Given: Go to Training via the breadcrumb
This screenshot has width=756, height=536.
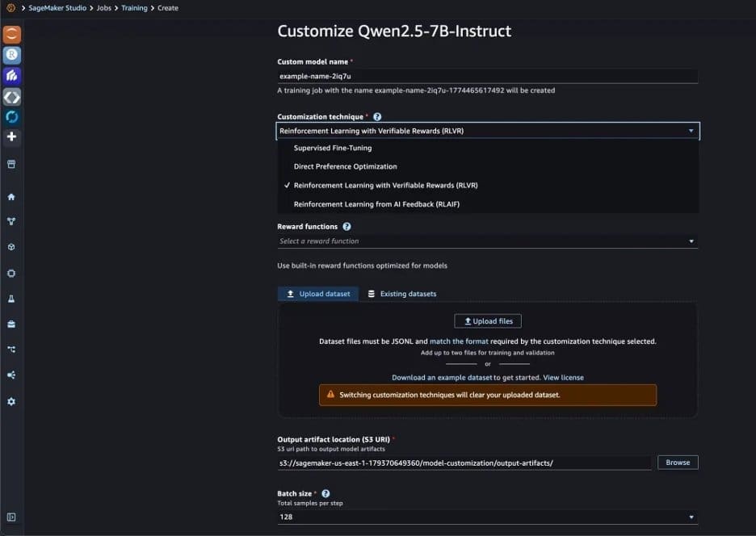Looking at the screenshot, I should point(133,7).
